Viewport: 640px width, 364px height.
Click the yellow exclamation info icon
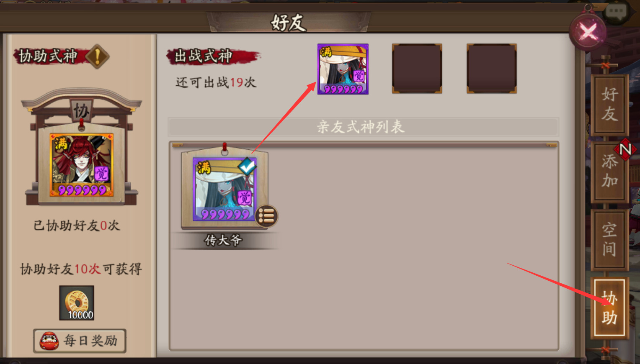click(97, 56)
